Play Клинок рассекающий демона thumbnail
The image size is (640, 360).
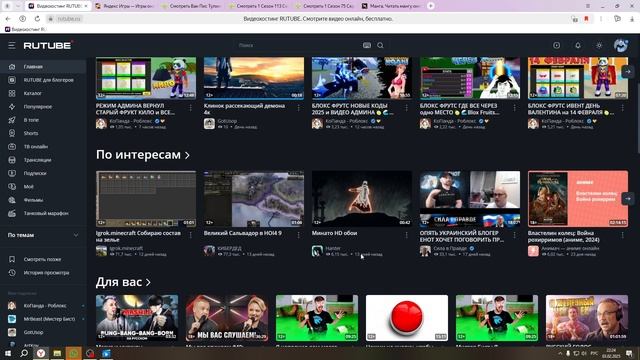click(254, 78)
